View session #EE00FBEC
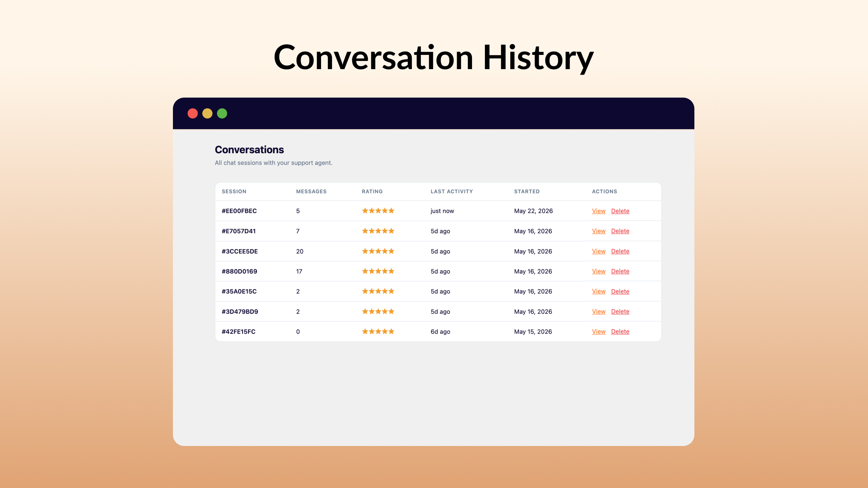Screen dimensions: 868x488 (x=598, y=211)
